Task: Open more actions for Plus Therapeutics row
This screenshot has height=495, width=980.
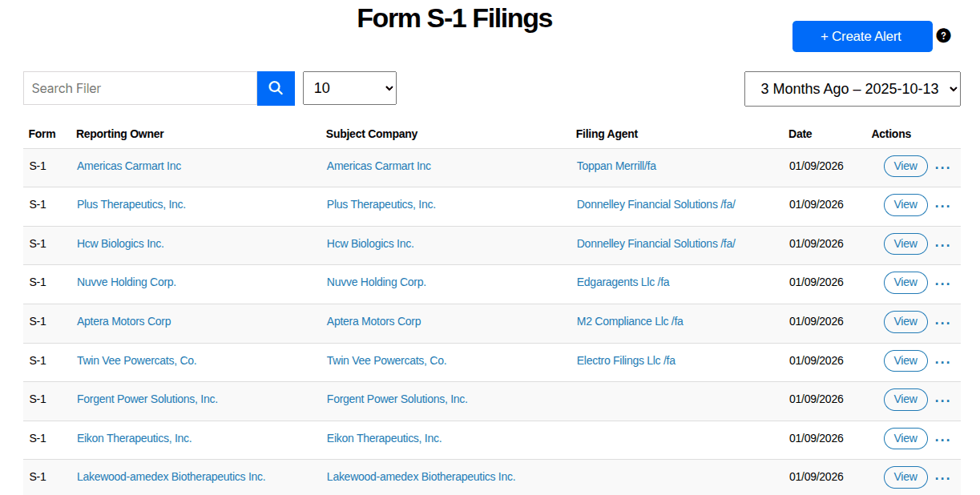Action: 942,206
